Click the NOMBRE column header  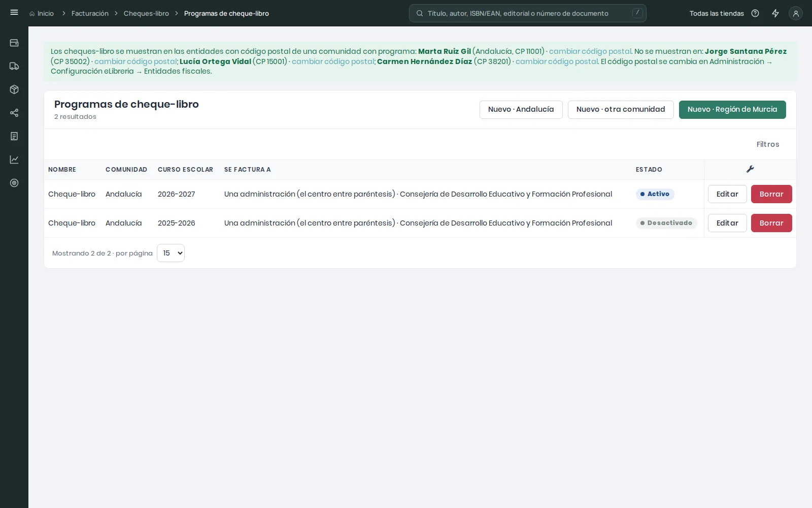pyautogui.click(x=62, y=170)
